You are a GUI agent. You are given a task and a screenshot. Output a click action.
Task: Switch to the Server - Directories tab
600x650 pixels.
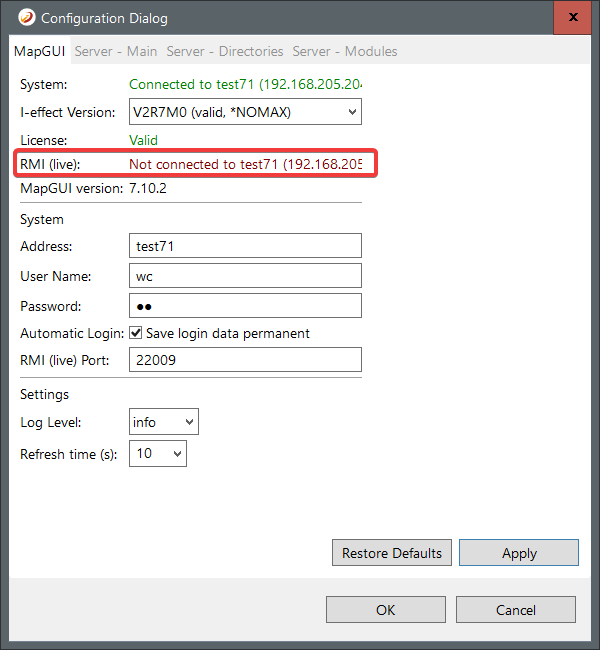coord(224,51)
